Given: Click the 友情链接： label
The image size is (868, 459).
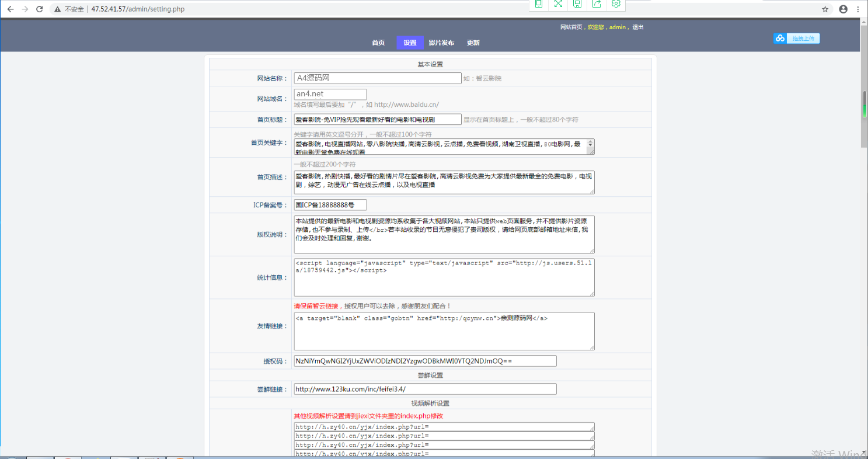Looking at the screenshot, I should (x=272, y=326).
